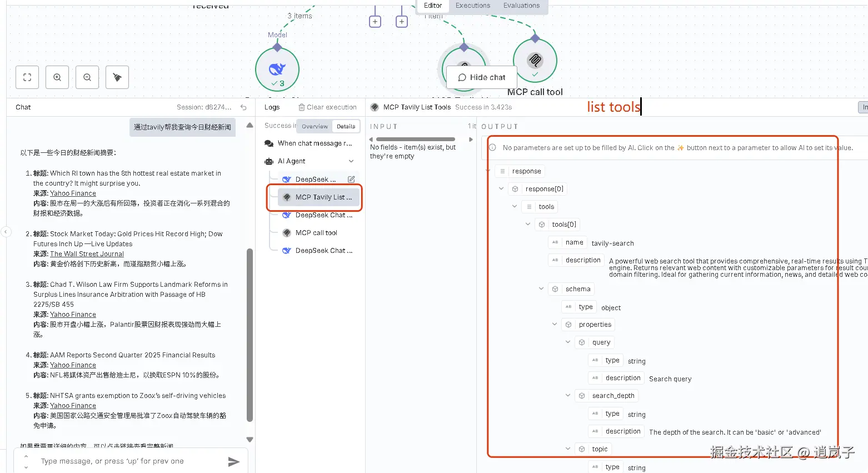
Task: Click previous message up arrow in chat input
Action: coord(26,457)
